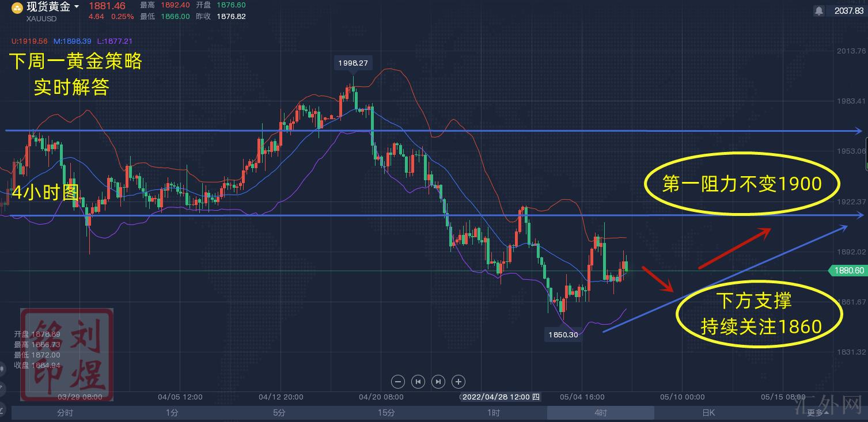868x422 pixels.
Task: Click the price alert bell icon
Action: (x=818, y=10)
